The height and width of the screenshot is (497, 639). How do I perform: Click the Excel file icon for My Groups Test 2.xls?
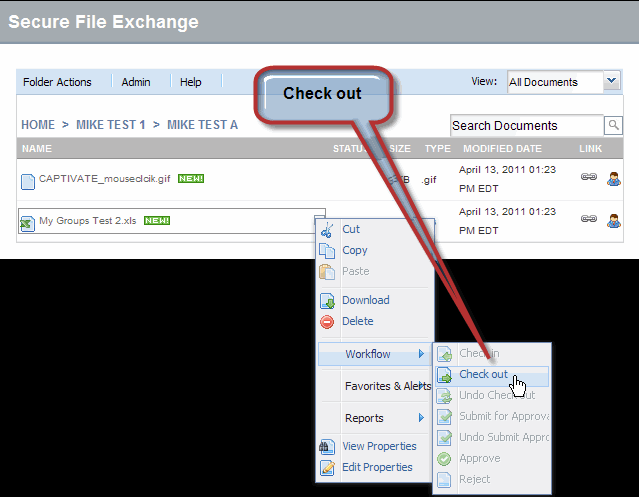27,222
